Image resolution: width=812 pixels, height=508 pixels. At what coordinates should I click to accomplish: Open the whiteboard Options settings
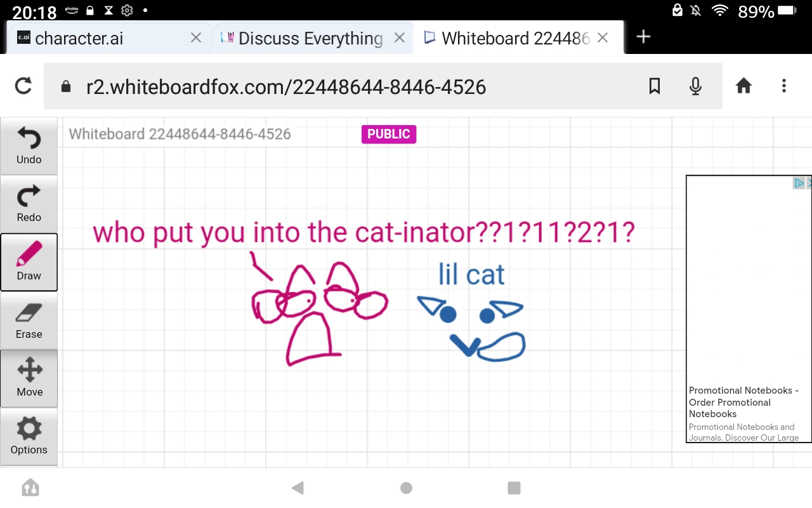[29, 436]
